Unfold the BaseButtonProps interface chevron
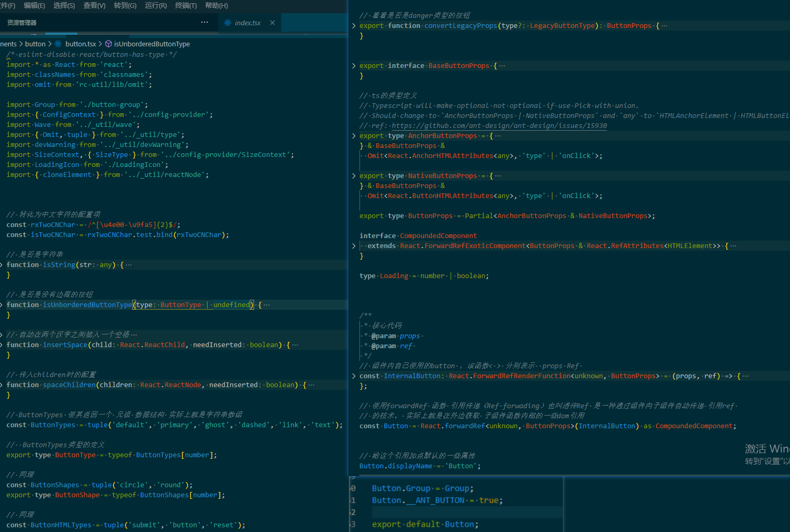 pyautogui.click(x=354, y=66)
